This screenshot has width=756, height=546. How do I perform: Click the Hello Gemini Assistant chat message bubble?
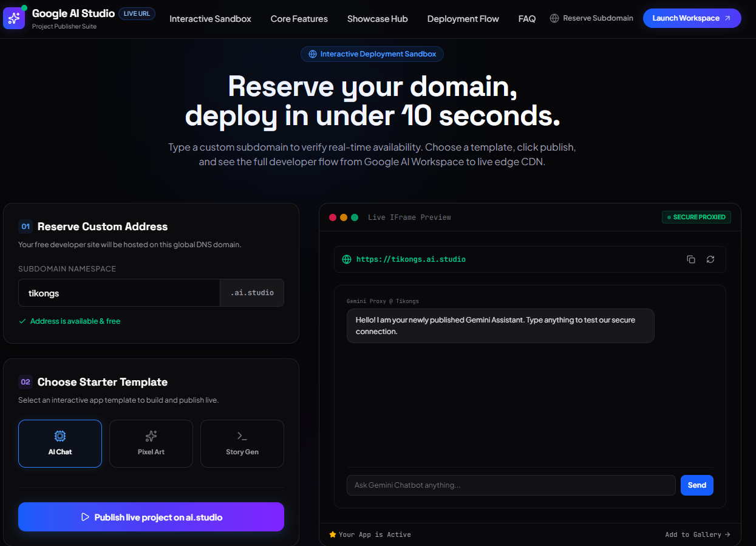click(500, 326)
